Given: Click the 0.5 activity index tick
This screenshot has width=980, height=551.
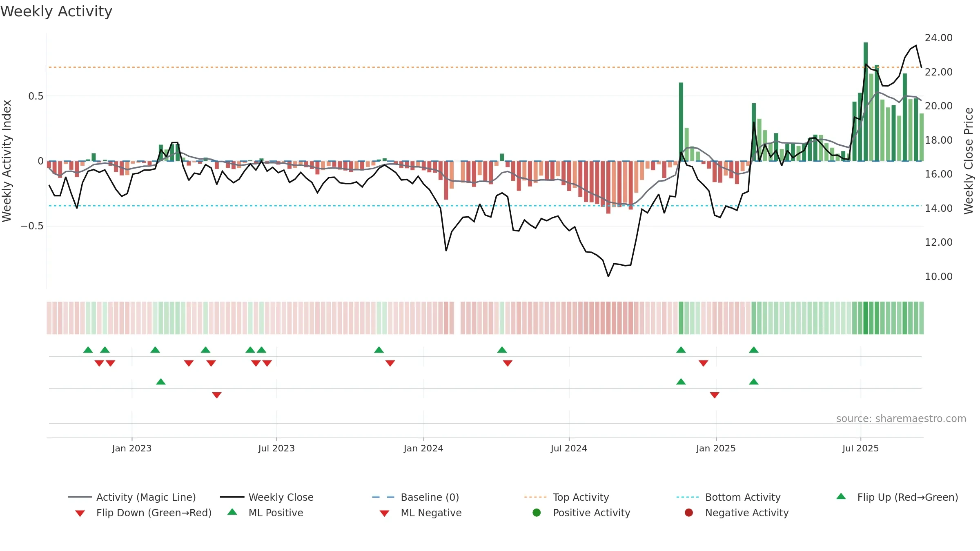Looking at the screenshot, I should pyautogui.click(x=36, y=96).
